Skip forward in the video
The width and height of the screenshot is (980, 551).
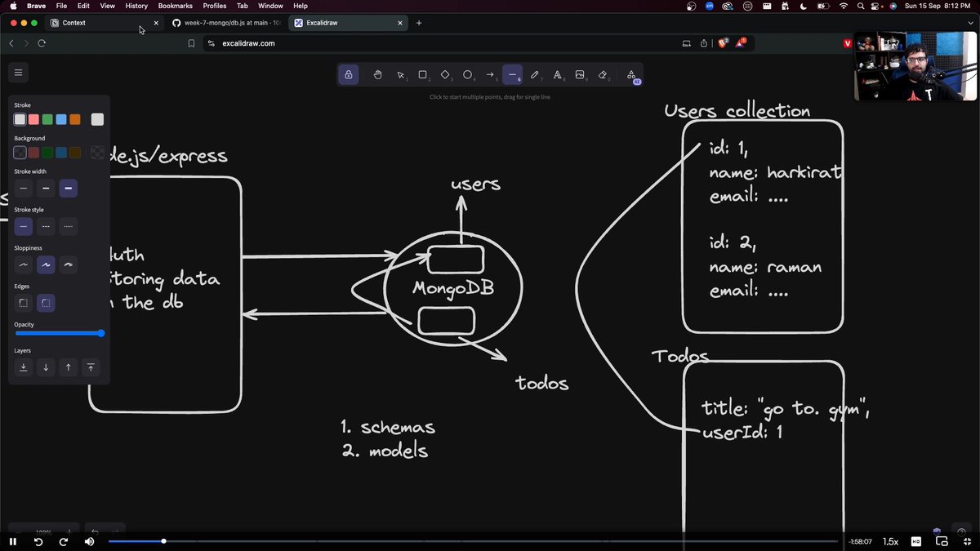pyautogui.click(x=63, y=541)
